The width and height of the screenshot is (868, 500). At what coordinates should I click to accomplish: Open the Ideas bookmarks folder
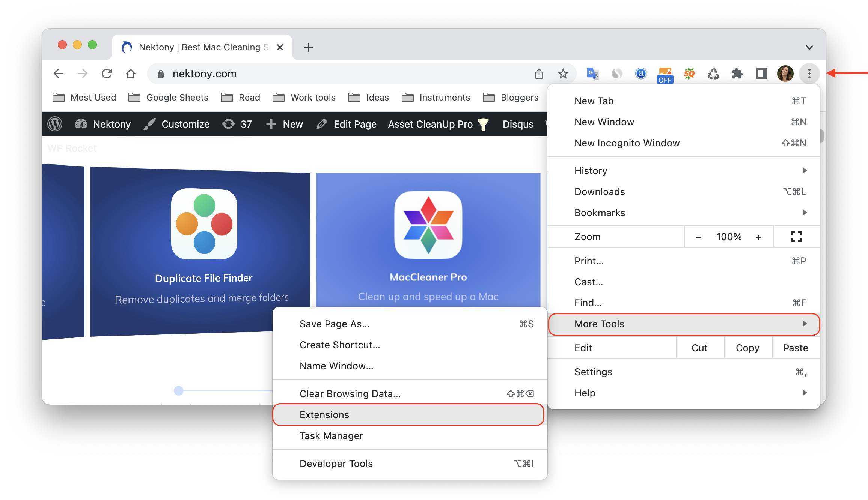[369, 98]
